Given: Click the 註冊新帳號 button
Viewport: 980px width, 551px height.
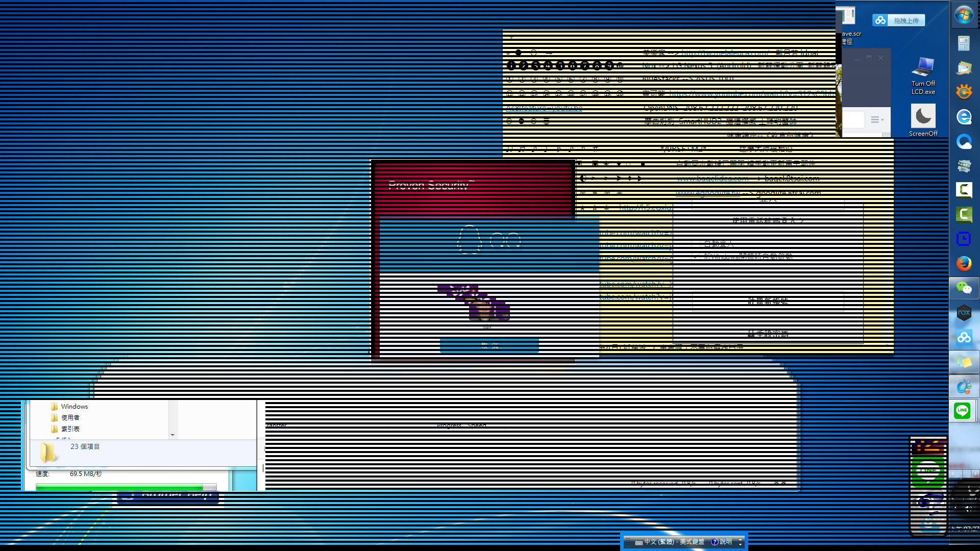Looking at the screenshot, I should click(x=768, y=302).
